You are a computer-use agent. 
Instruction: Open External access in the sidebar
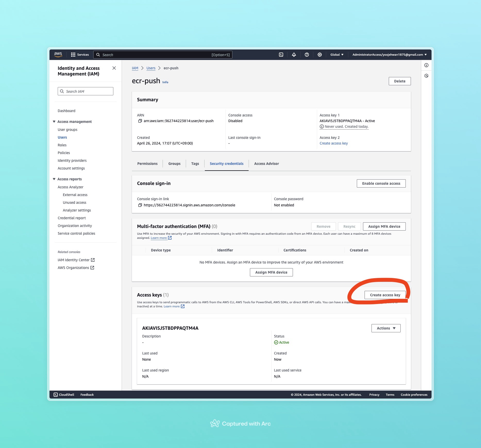pos(75,195)
